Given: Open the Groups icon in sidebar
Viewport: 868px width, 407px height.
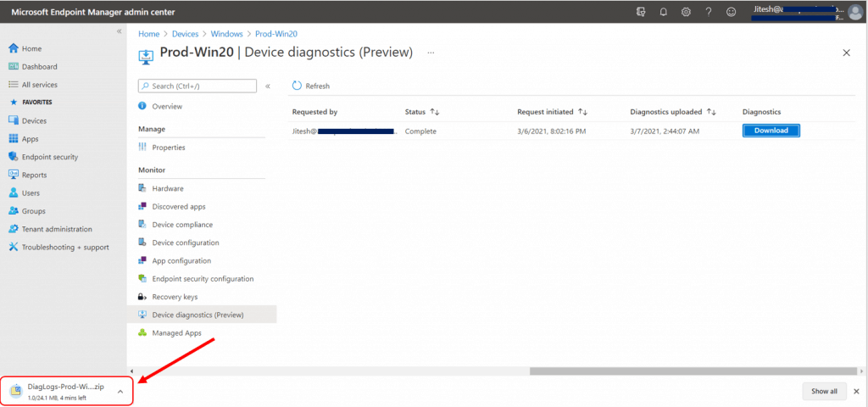Looking at the screenshot, I should tap(14, 211).
